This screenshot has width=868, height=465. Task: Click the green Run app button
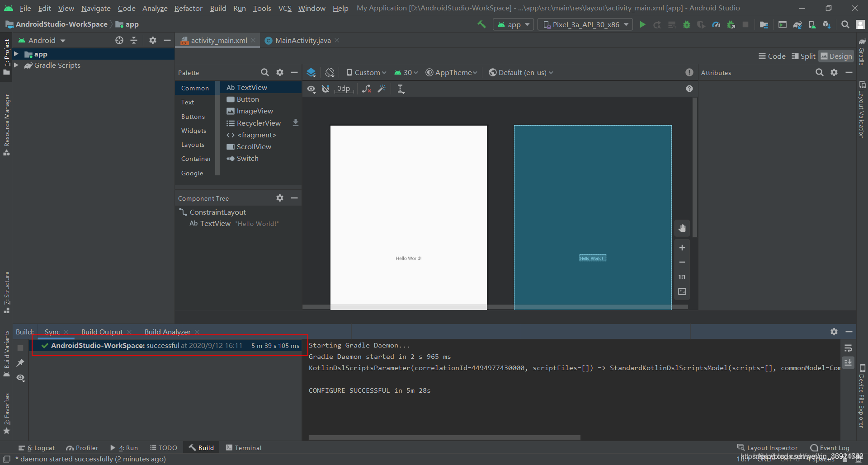642,25
